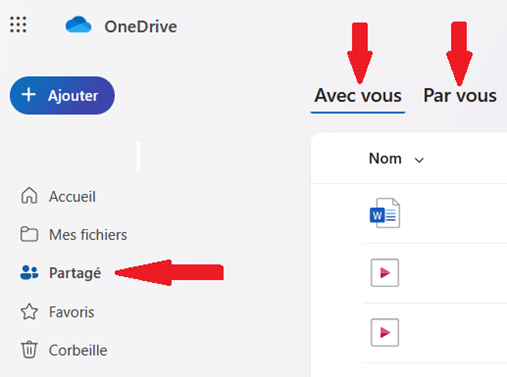Open the Mes fichiers label
Screen dimensions: 507x377
[88, 235]
